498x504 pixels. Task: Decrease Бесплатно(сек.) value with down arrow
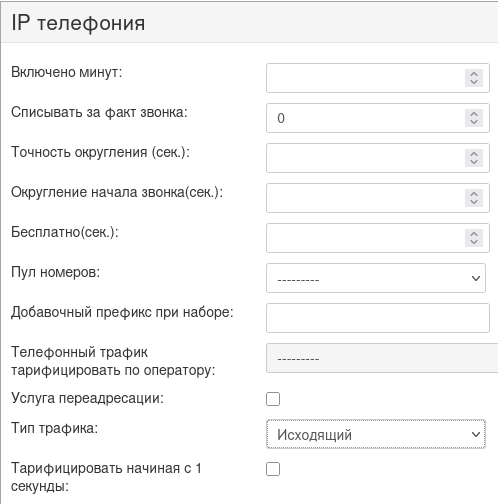coord(474,242)
